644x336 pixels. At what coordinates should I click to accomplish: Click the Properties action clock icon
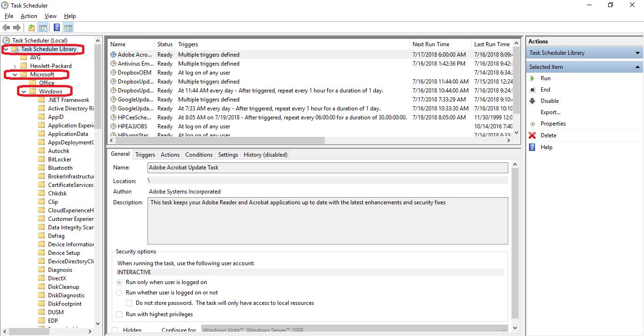click(x=532, y=124)
